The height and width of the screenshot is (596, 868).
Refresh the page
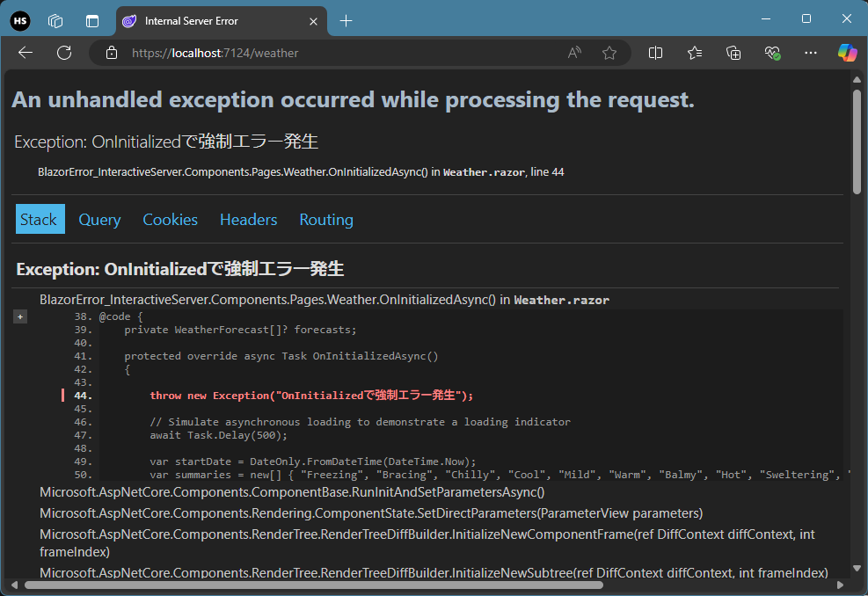pos(64,53)
